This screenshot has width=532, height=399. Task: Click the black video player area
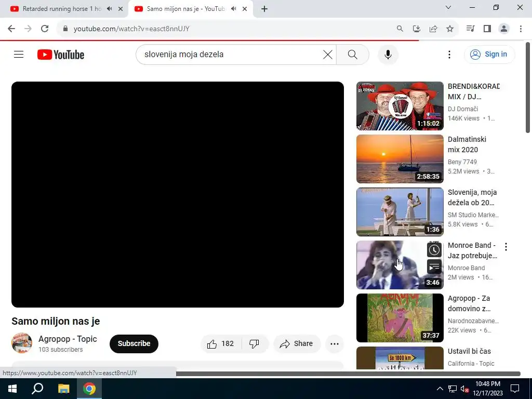click(x=178, y=194)
